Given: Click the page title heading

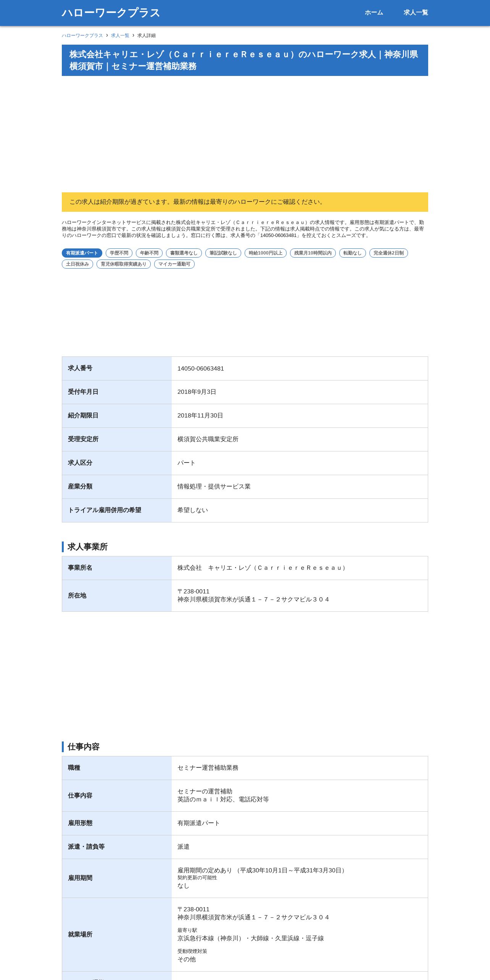Looking at the screenshot, I should pos(245,60).
